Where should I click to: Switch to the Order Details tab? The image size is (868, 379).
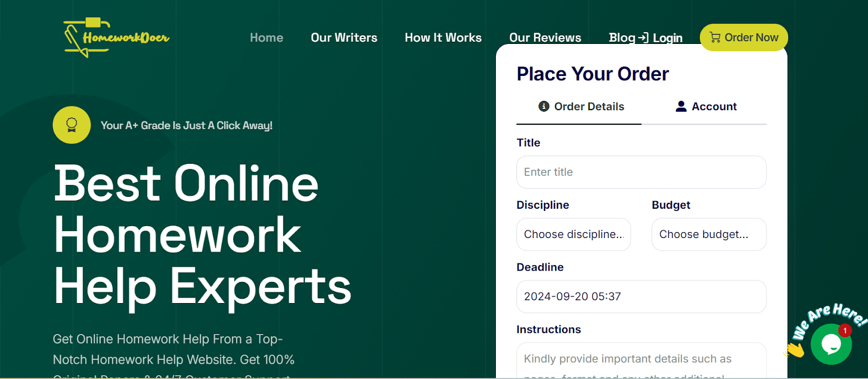pyautogui.click(x=581, y=106)
